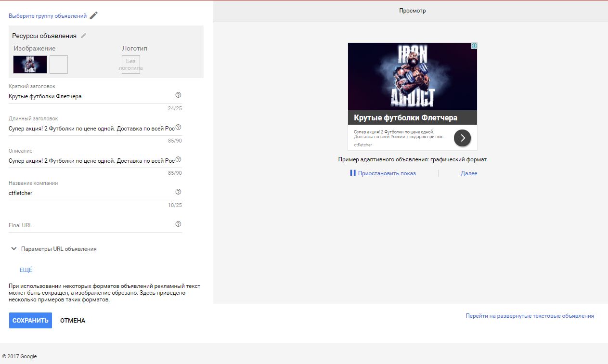Click the ad preview image
The height and width of the screenshot is (364, 608).
413,77
